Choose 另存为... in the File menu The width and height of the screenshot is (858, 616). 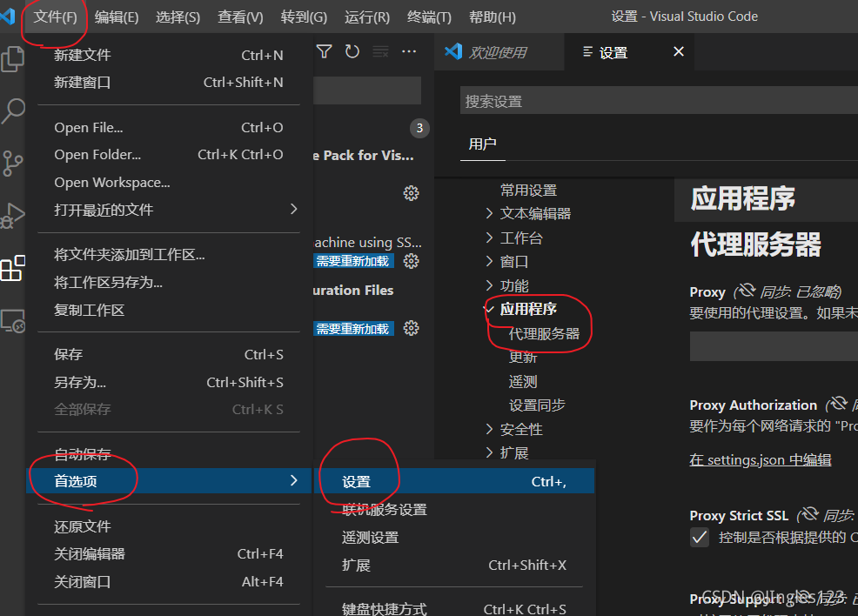[169, 382]
